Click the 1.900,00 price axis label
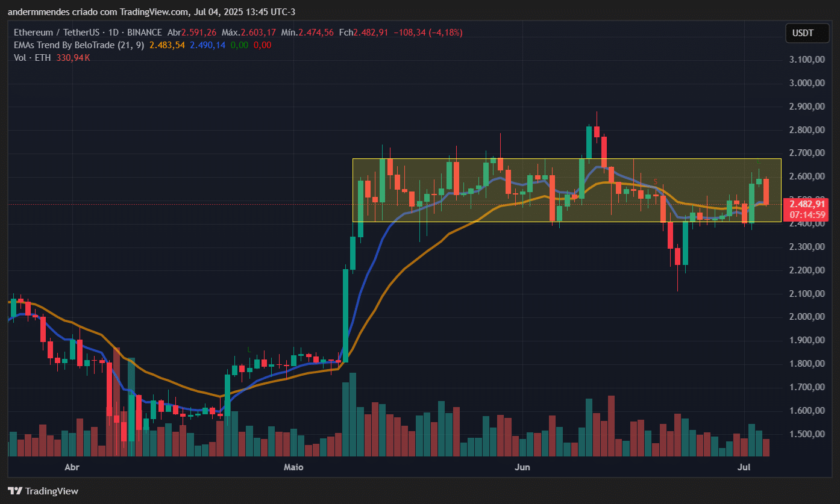The width and height of the screenshot is (840, 504). click(806, 340)
